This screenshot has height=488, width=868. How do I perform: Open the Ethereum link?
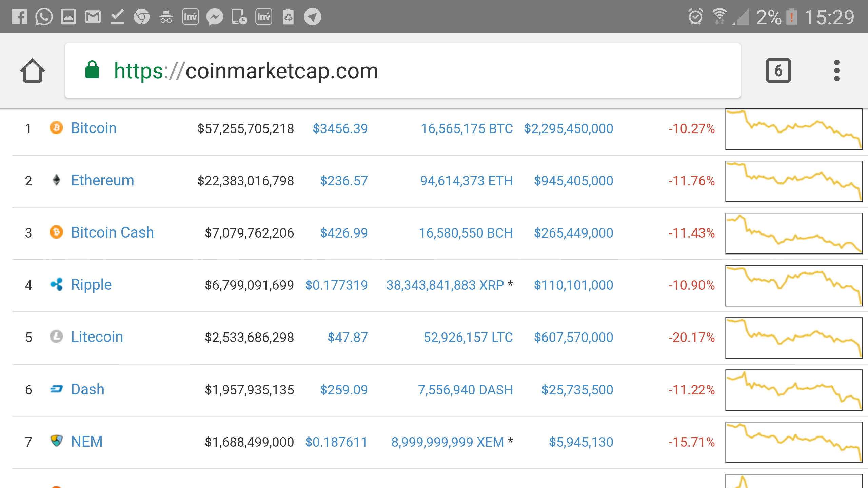point(102,180)
